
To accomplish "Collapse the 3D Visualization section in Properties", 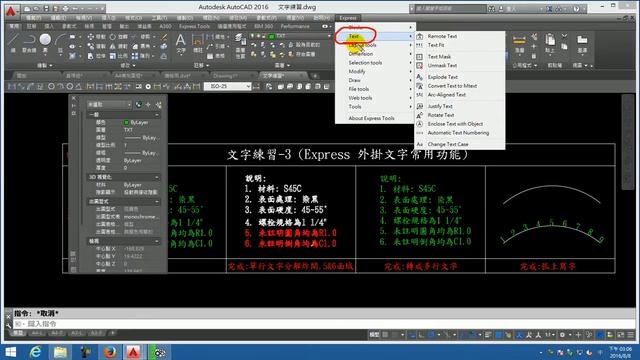I will [x=157, y=177].
